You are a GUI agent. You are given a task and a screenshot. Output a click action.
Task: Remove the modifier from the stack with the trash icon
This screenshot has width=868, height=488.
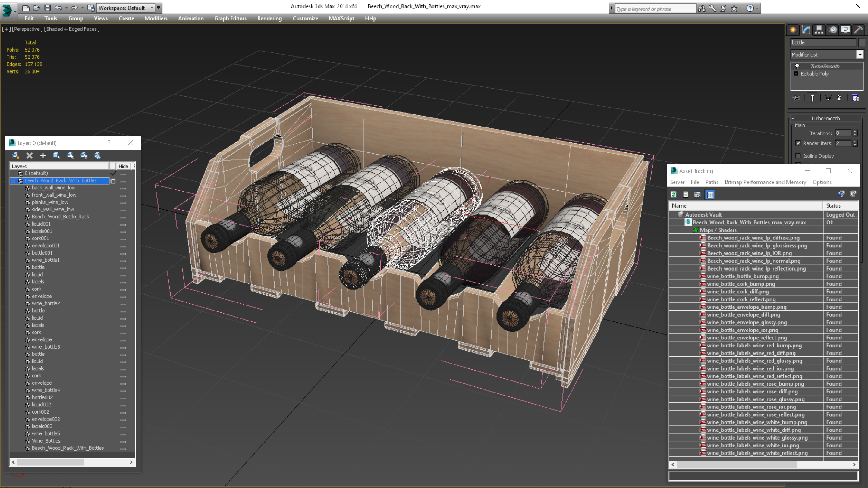839,98
